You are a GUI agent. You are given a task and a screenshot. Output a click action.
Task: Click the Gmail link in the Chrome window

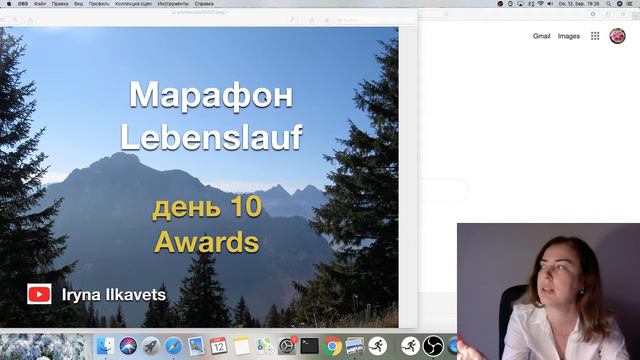point(541,36)
